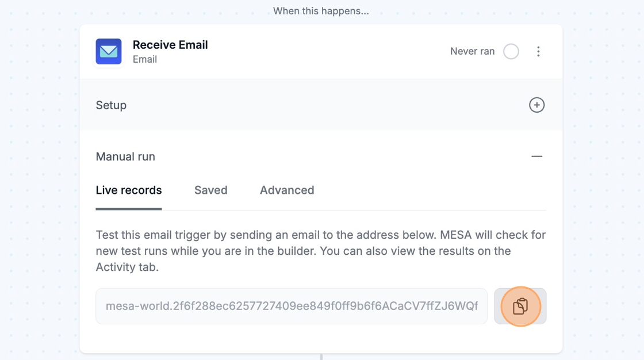Click the blue Receive Email envelope icon
Image resolution: width=644 pixels, height=360 pixels.
tap(109, 52)
